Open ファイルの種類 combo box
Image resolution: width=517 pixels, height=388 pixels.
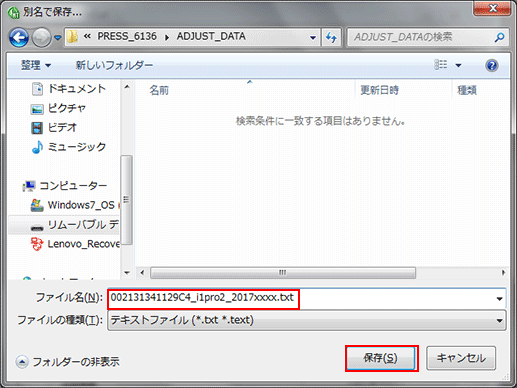coord(307,320)
